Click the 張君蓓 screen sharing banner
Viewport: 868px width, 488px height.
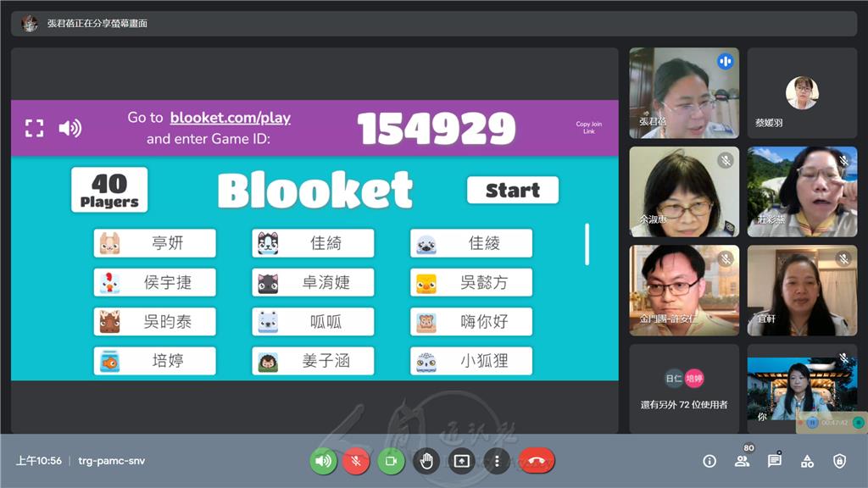(434, 23)
